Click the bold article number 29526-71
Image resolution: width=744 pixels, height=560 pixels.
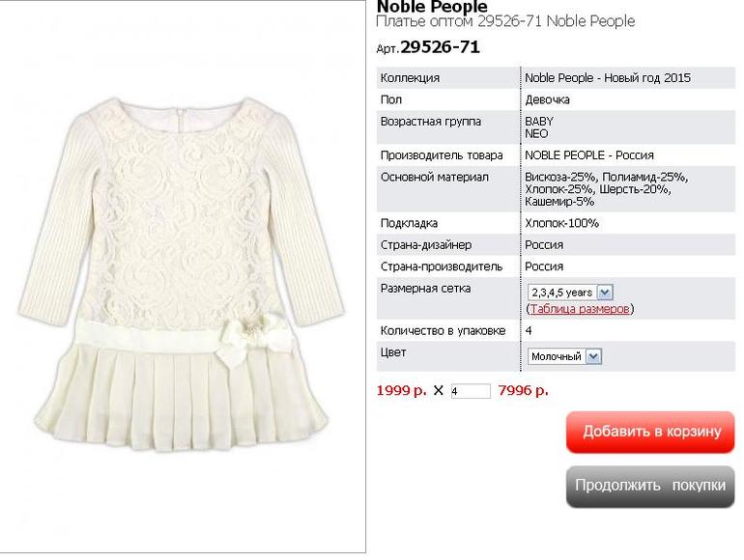pyautogui.click(x=440, y=47)
